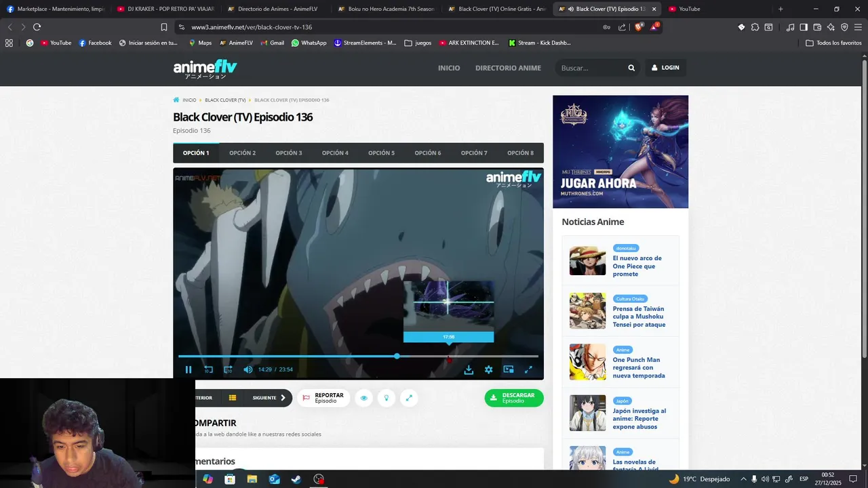Switch to OPCIÓN 2 tab
868x488 pixels.
click(242, 153)
